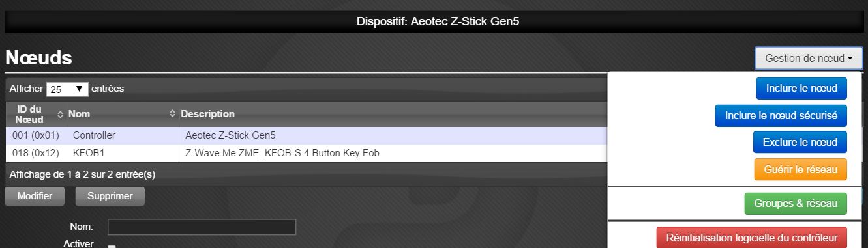
Task: Click the 018 (0x12) node ID cell
Action: [x=36, y=153]
